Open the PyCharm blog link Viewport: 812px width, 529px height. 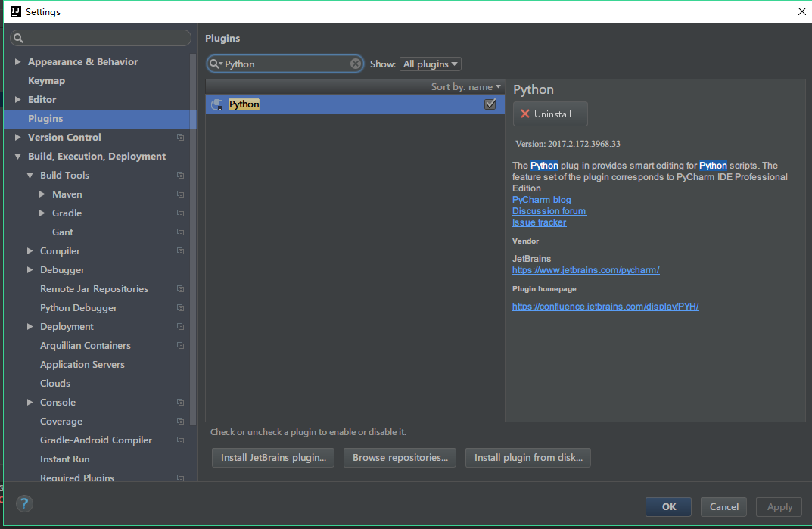pyautogui.click(x=542, y=200)
